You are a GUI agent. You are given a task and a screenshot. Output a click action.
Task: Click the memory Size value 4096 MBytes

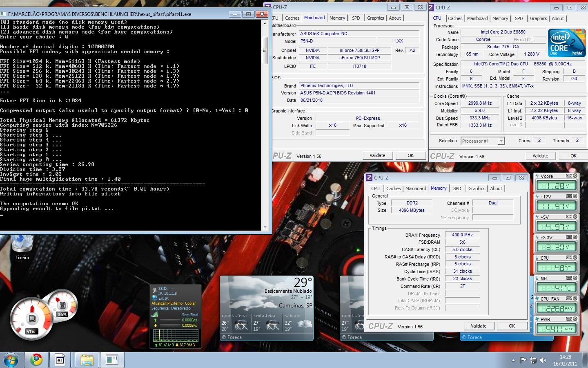[412, 210]
